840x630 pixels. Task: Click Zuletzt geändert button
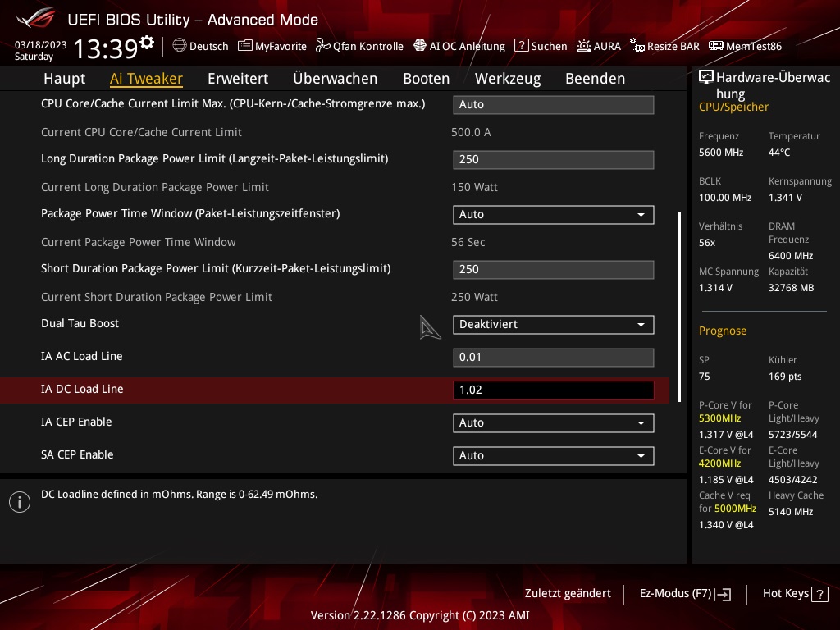(568, 594)
